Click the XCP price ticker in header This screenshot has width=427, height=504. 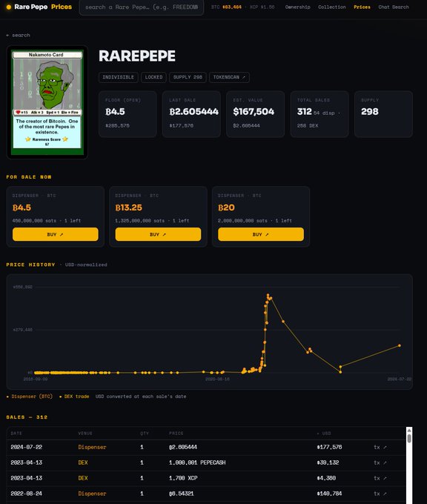(x=262, y=7)
